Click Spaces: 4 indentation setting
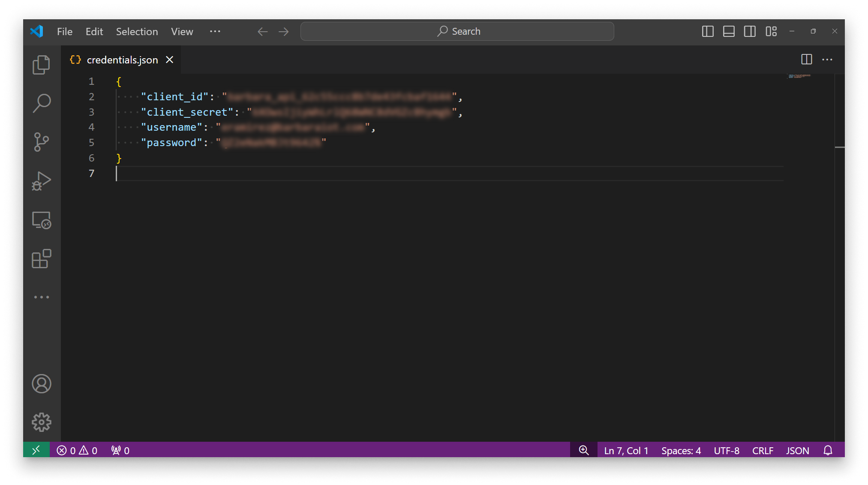This screenshot has width=868, height=485. (x=681, y=450)
